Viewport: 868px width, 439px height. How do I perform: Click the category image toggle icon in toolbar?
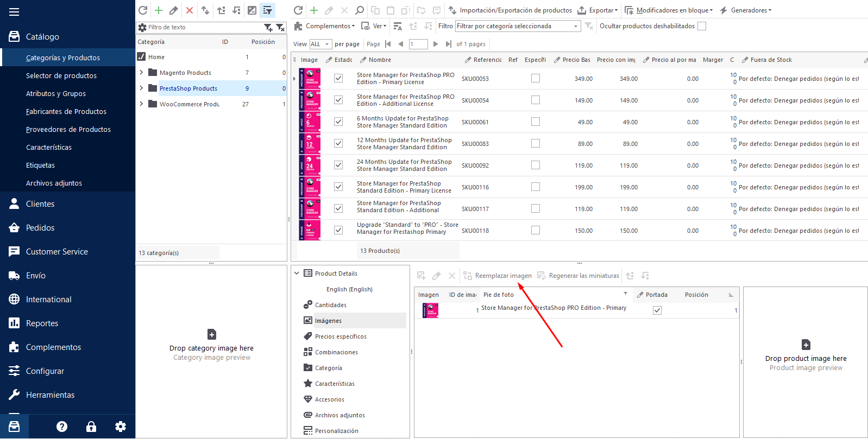click(252, 10)
